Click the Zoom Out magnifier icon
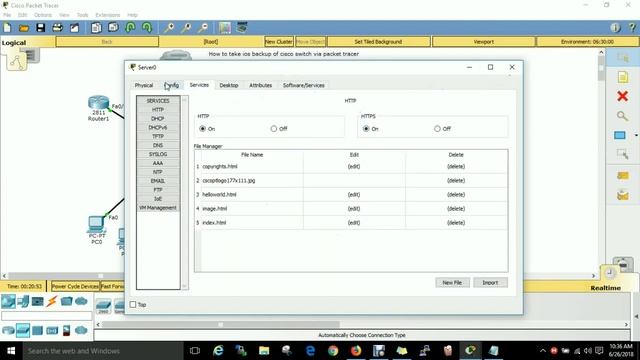The image size is (640, 360). [x=203, y=28]
